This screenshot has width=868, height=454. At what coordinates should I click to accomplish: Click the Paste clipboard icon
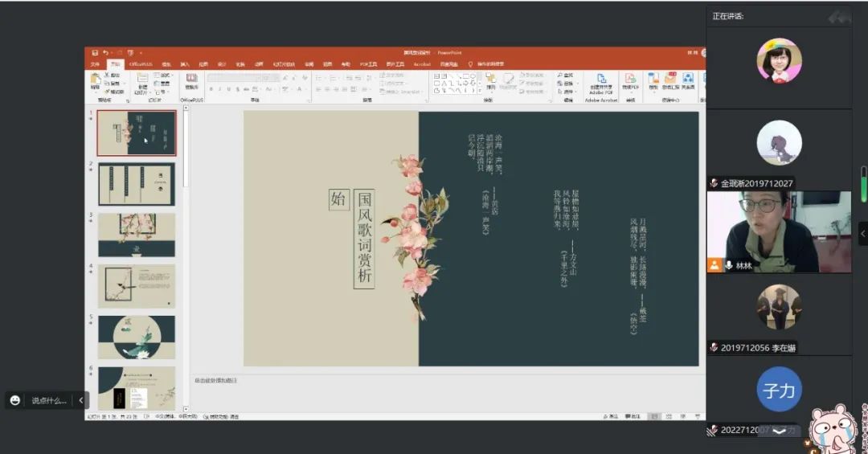(96, 80)
